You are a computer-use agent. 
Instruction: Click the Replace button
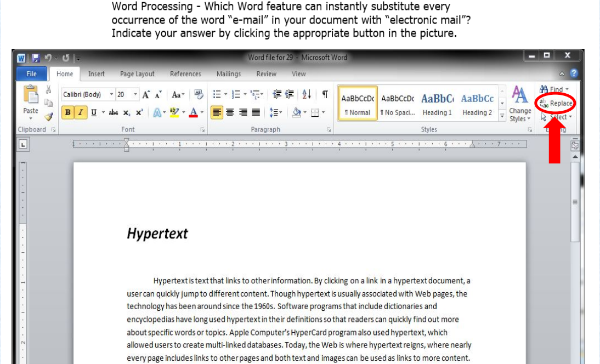pos(556,103)
